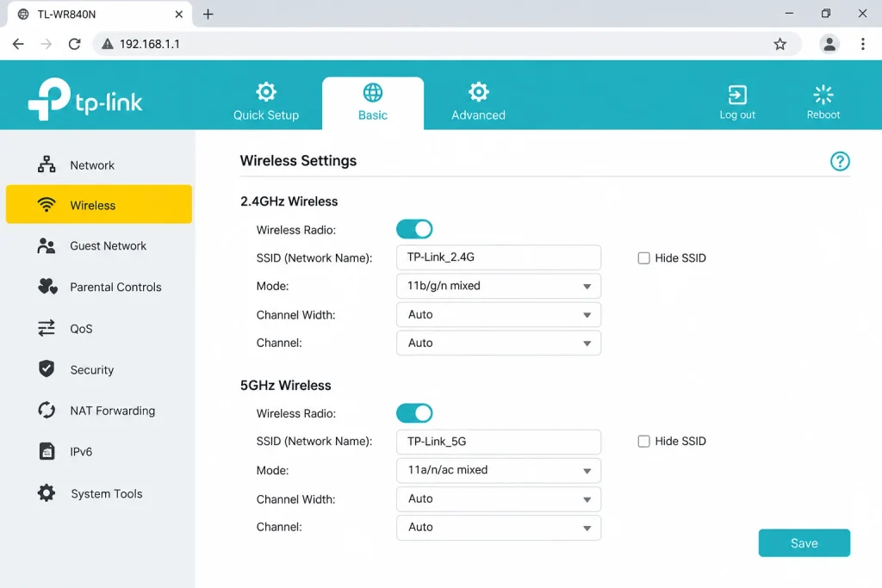Screen dimensions: 882x588
Task: Close the TL-WR840N browser tab
Action: [x=179, y=14]
